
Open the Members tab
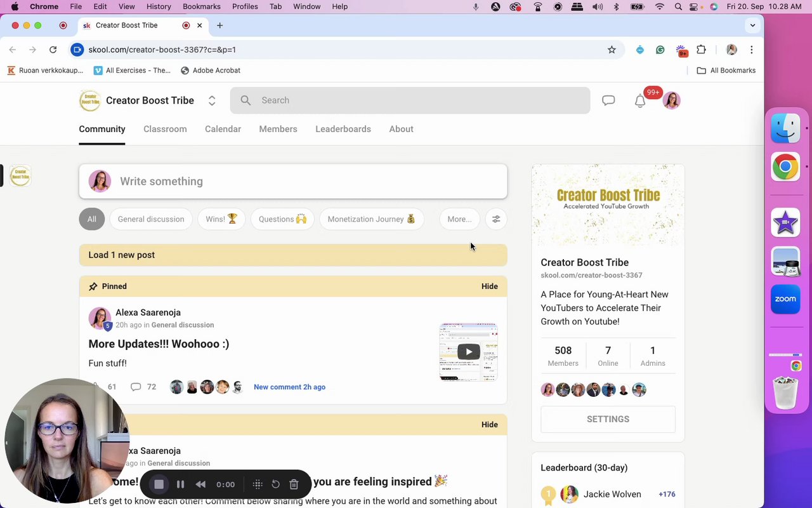278,129
